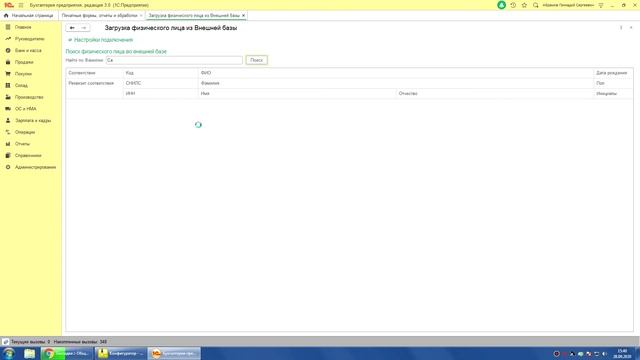640x360 pixels.
Task: Open the Операции section icon
Action: point(8,132)
